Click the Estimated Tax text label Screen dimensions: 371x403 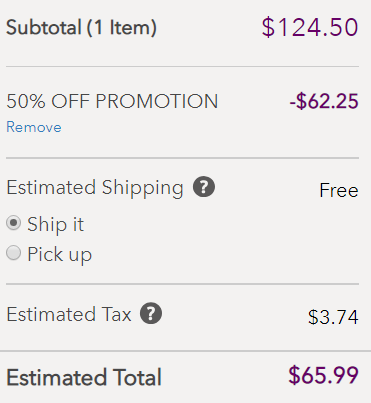pyautogui.click(x=69, y=314)
